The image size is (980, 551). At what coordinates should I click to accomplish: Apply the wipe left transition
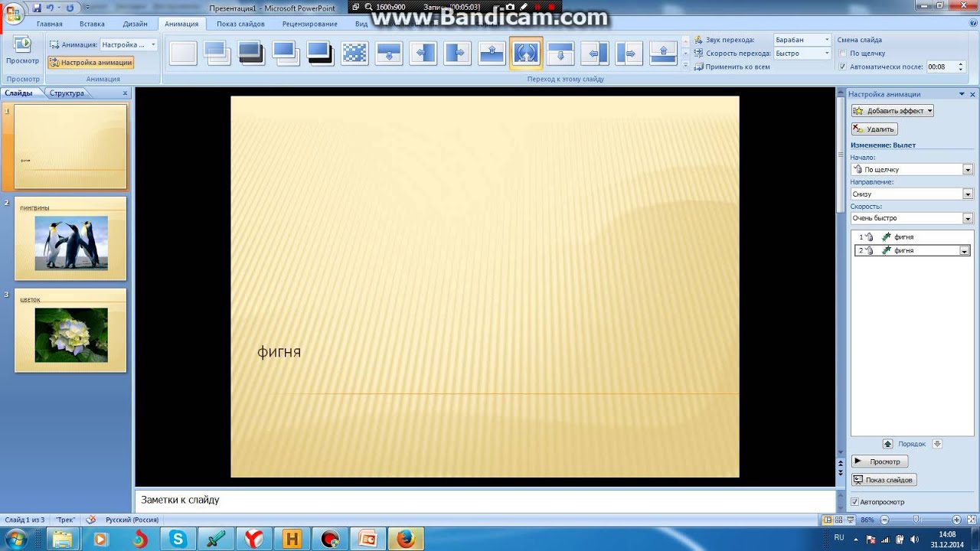point(423,53)
